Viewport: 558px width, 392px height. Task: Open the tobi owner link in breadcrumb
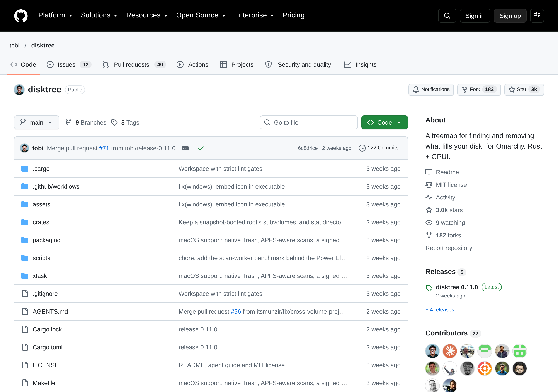(x=14, y=46)
